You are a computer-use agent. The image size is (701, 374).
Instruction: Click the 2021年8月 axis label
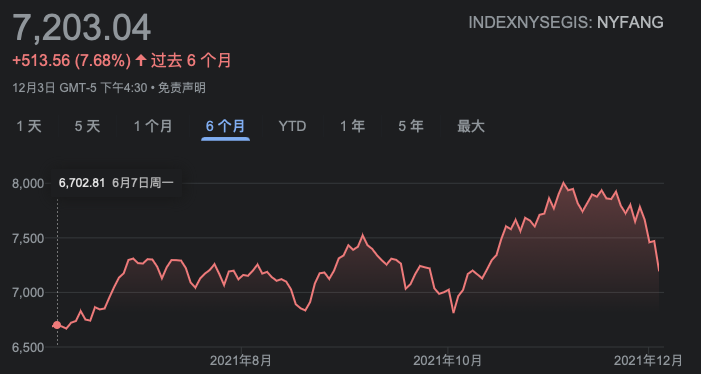click(x=240, y=360)
